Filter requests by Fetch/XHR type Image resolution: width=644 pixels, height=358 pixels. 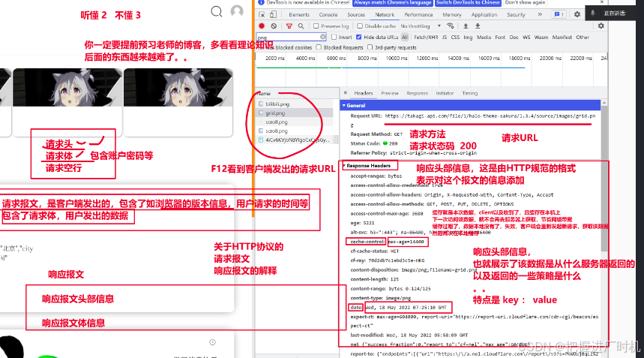point(426,37)
